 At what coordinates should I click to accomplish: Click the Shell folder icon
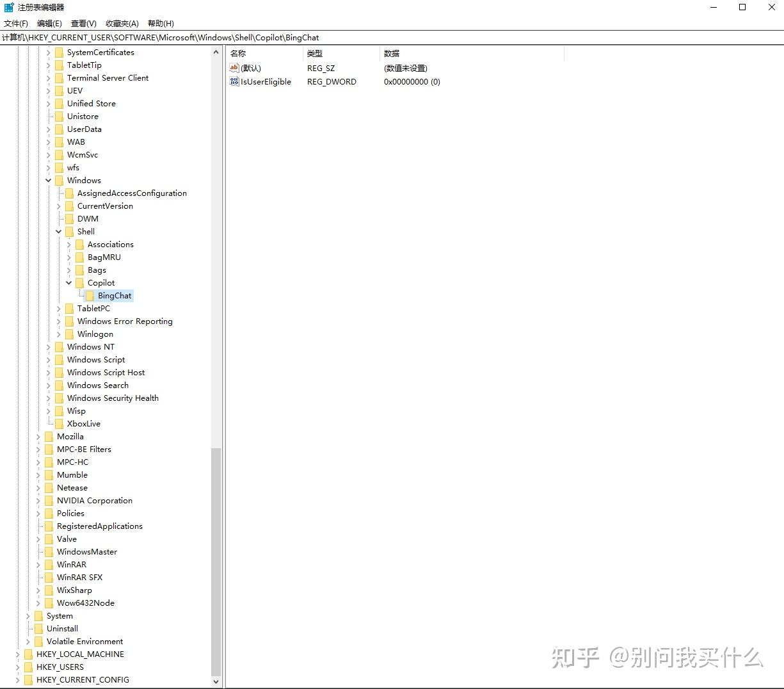[69, 232]
